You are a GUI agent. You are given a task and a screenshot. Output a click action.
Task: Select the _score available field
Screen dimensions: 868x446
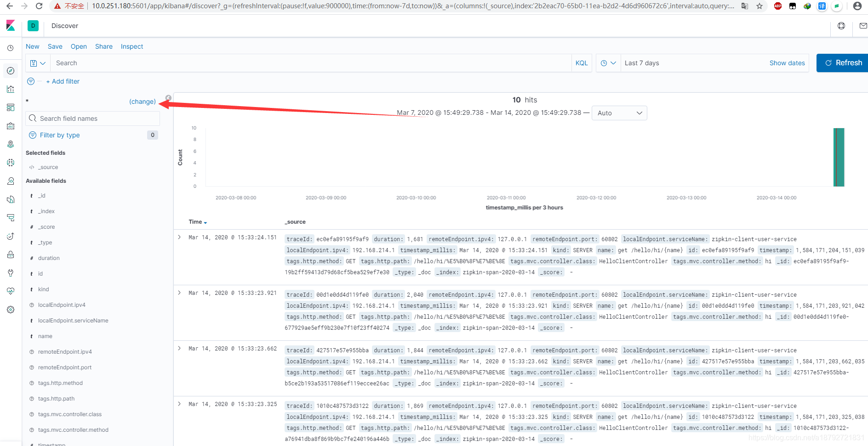coord(46,227)
